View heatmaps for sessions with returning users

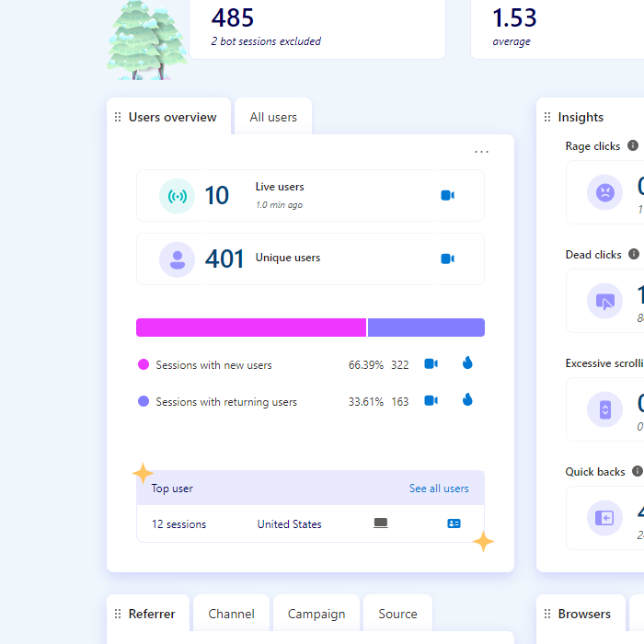pos(467,400)
